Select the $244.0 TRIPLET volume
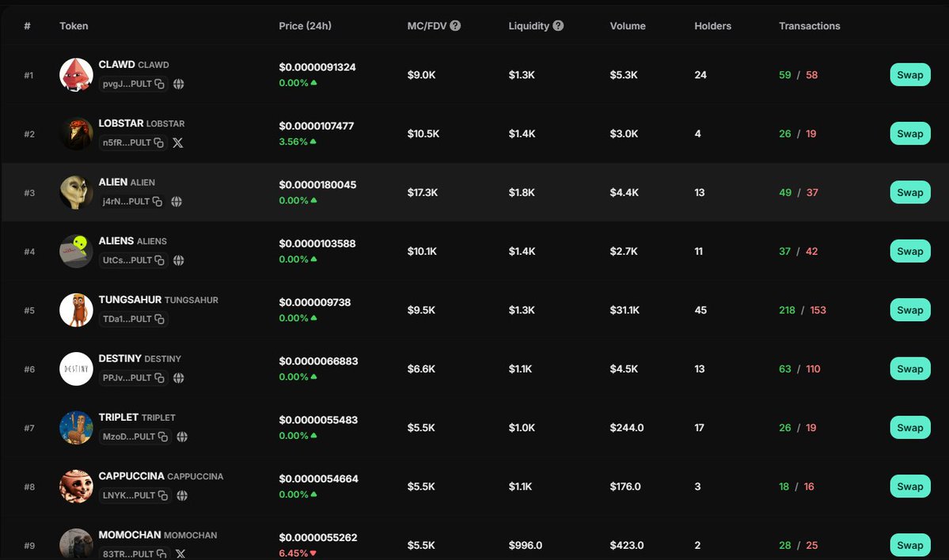The image size is (949, 560). [626, 427]
